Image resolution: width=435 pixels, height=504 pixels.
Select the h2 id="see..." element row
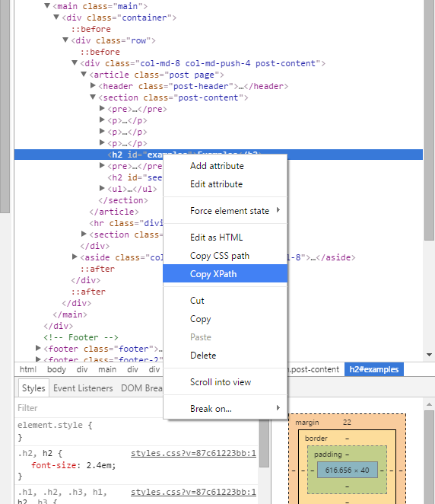pyautogui.click(x=135, y=177)
